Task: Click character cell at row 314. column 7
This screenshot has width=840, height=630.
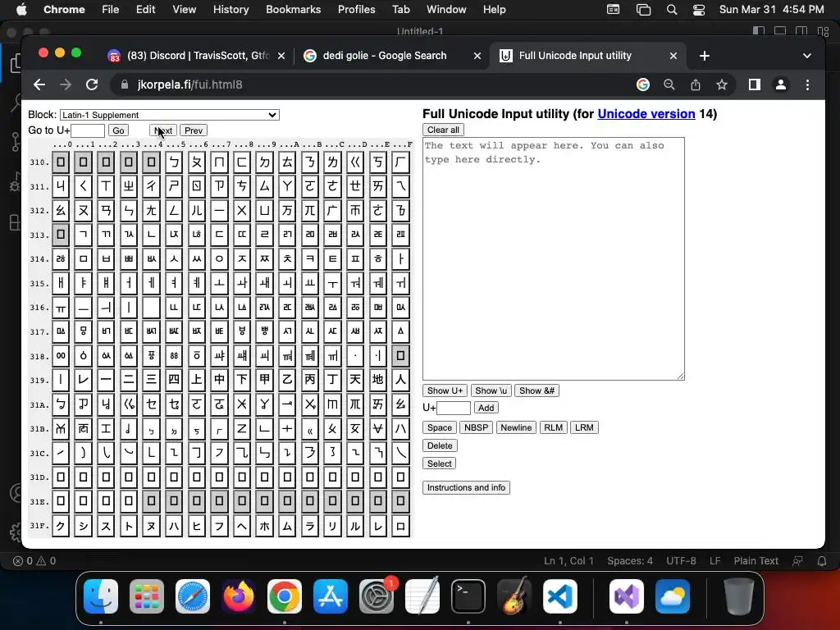Action: click(x=219, y=258)
